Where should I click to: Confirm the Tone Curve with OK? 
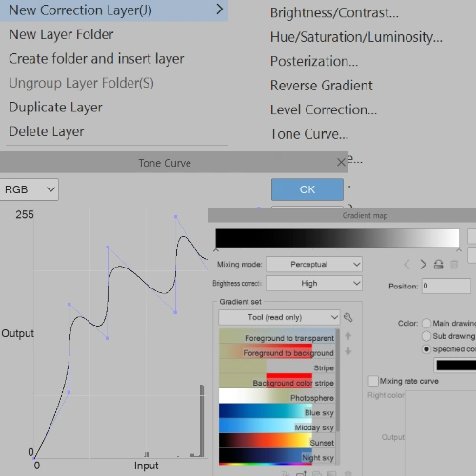click(307, 189)
